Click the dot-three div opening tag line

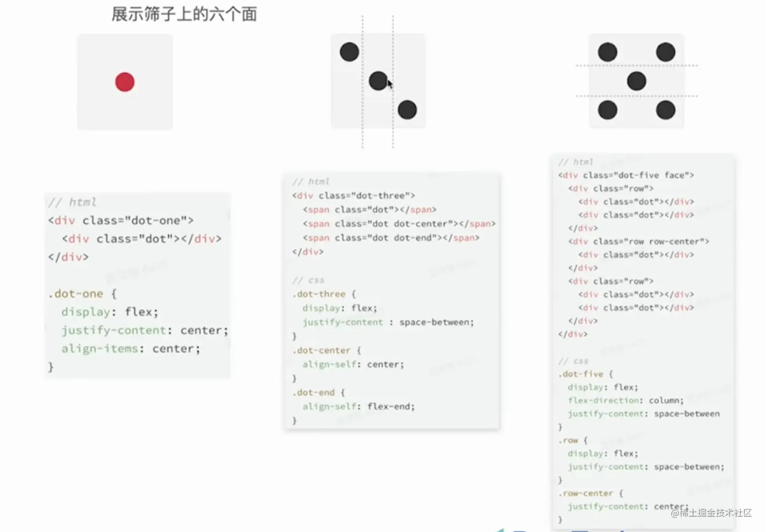354,195
